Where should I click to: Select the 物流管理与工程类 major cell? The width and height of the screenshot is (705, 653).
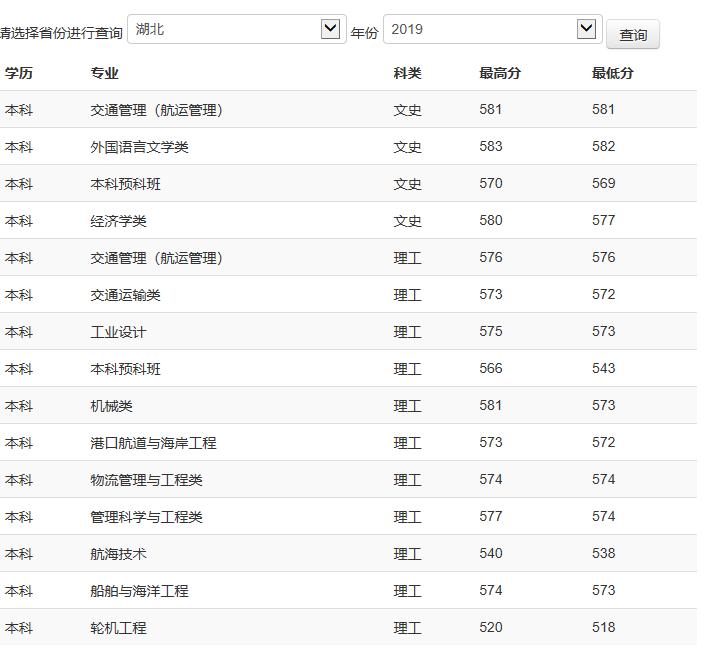coord(147,480)
